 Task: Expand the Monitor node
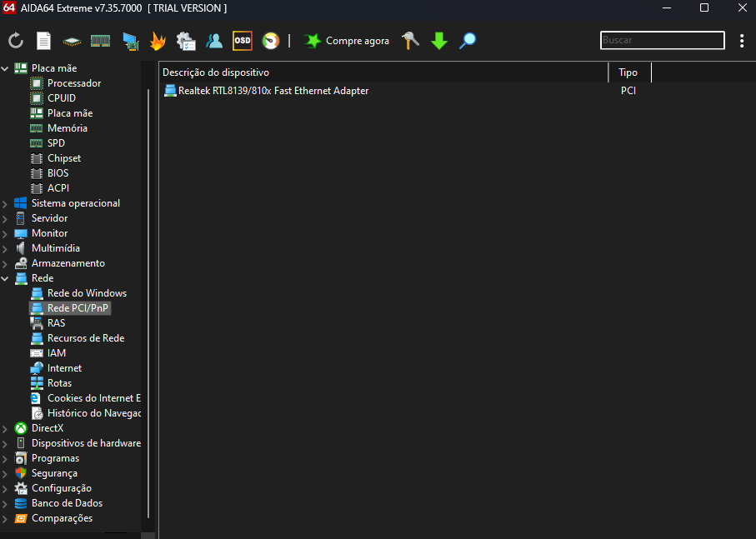point(5,233)
